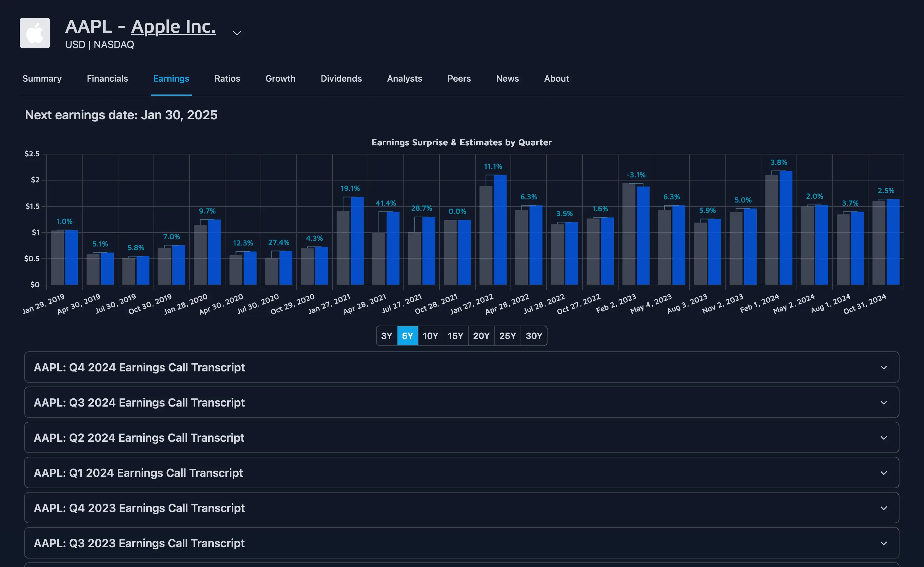Click the blue actual bar for Jan 27, 2021
This screenshot has height=567, width=924.
coord(357,241)
